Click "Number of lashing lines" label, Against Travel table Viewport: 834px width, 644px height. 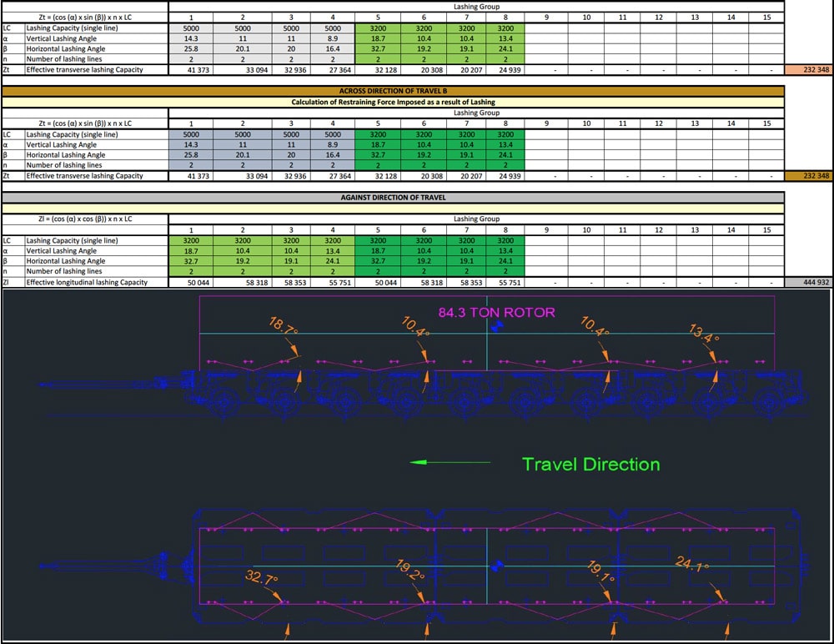[64, 271]
